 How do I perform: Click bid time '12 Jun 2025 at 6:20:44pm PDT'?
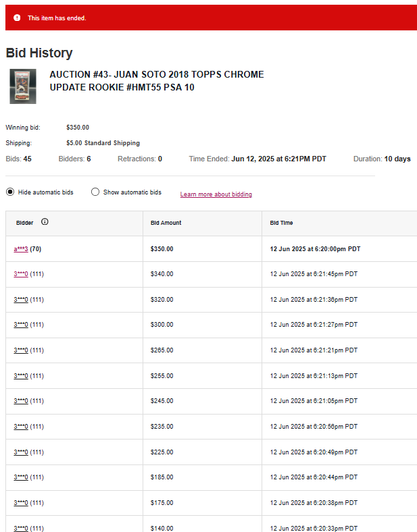pyautogui.click(x=314, y=477)
